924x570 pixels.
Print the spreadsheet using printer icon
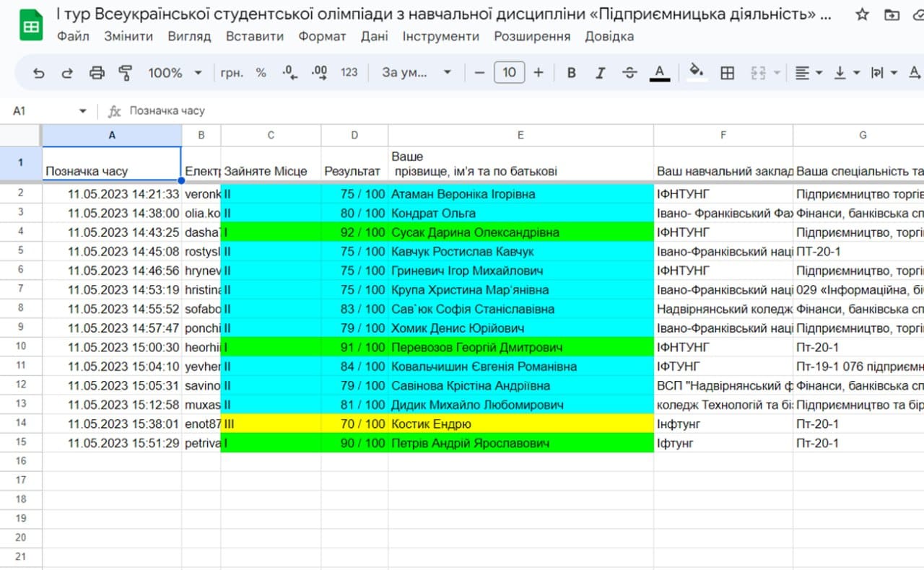point(97,72)
